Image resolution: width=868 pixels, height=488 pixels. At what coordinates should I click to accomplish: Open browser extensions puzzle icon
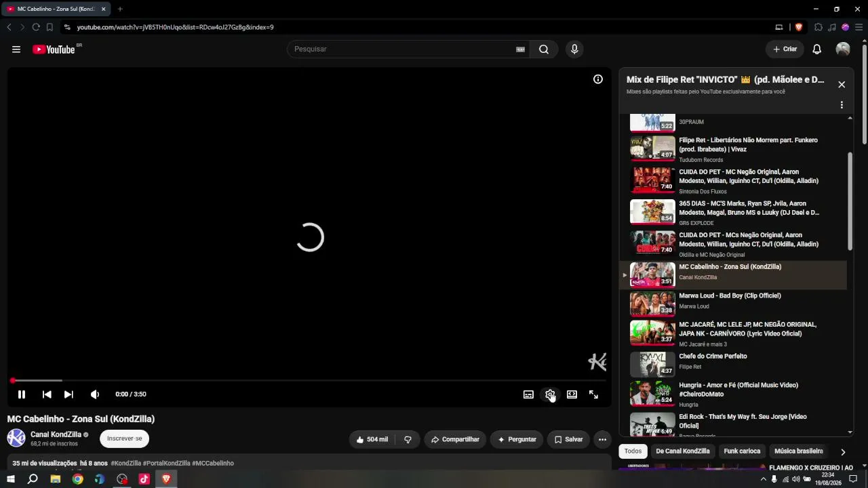pos(818,27)
